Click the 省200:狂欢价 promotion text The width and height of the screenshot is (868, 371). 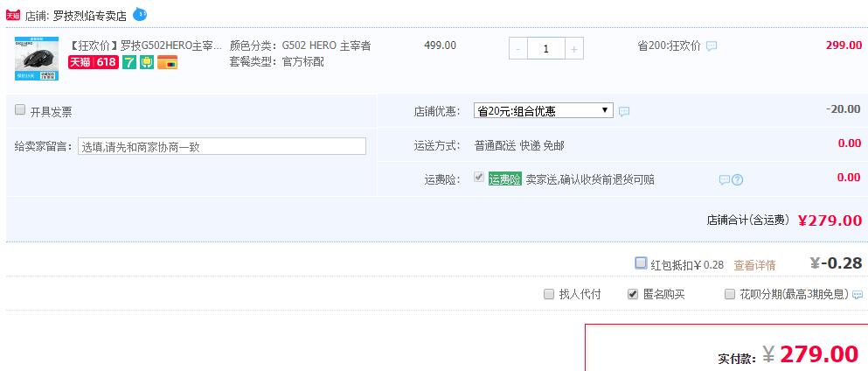click(x=670, y=46)
